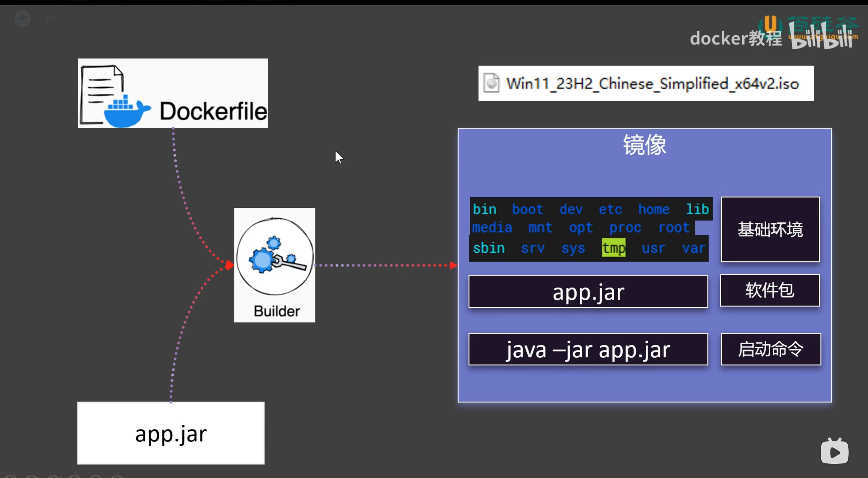
Task: Click the ISO disc file icon
Action: coord(491,83)
